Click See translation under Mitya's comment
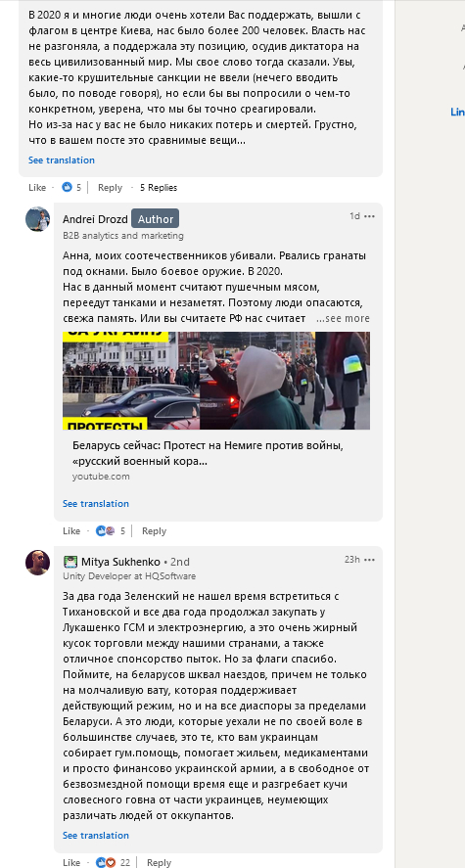Viewport: 465px width, 868px height. point(96,836)
